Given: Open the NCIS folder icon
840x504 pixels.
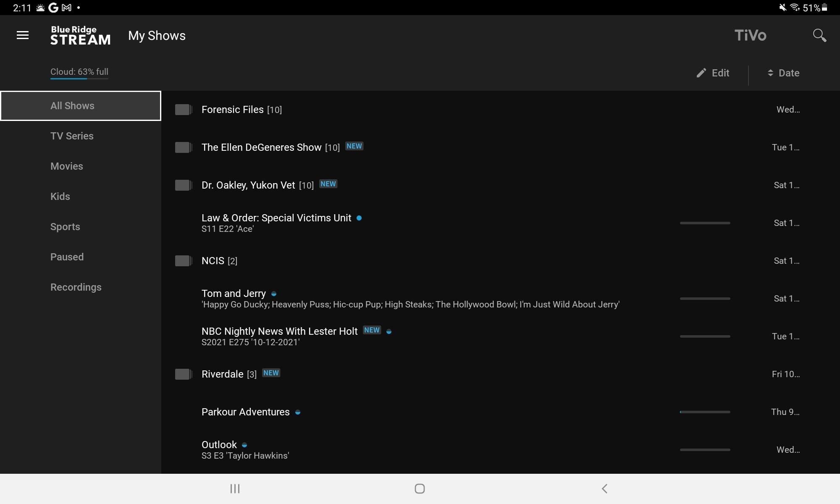Looking at the screenshot, I should click(x=184, y=261).
